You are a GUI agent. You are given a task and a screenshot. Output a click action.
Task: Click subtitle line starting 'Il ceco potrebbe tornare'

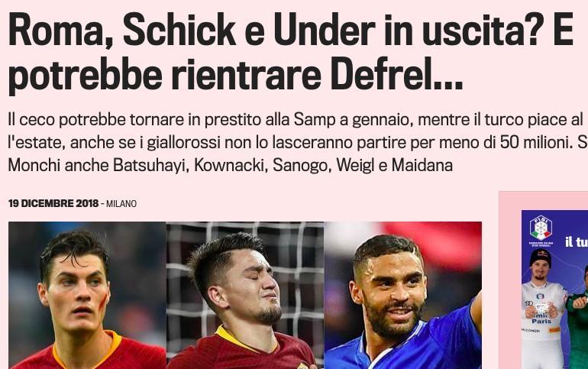pyautogui.click(x=296, y=120)
